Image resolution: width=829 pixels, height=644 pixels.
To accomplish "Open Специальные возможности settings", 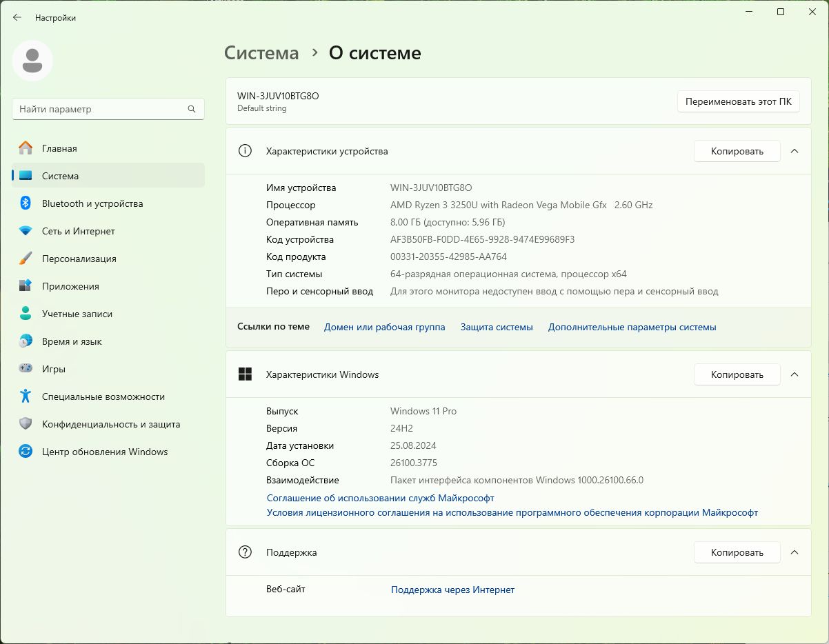I will point(108,396).
